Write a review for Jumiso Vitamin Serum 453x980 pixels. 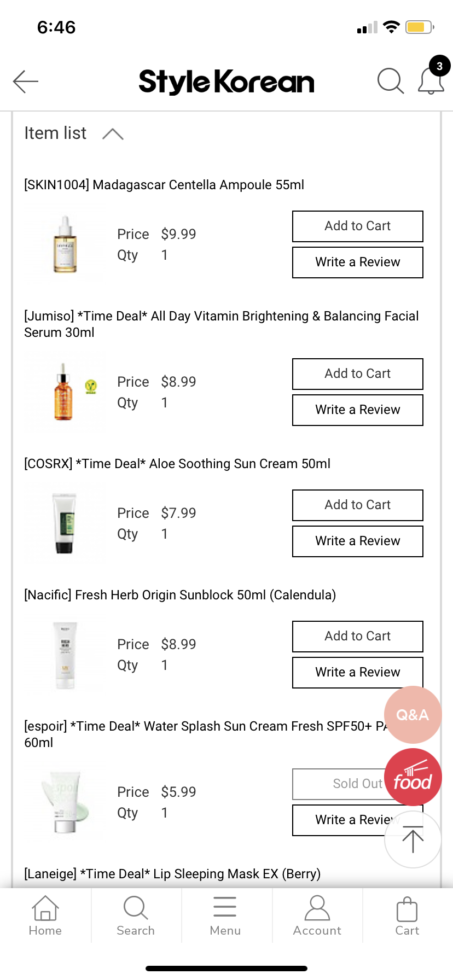click(358, 410)
